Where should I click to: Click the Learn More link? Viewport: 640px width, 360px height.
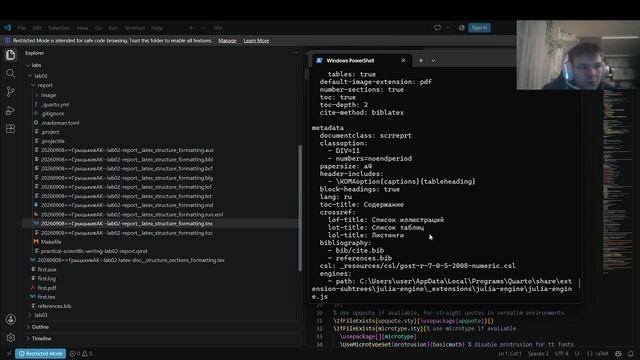pos(256,40)
